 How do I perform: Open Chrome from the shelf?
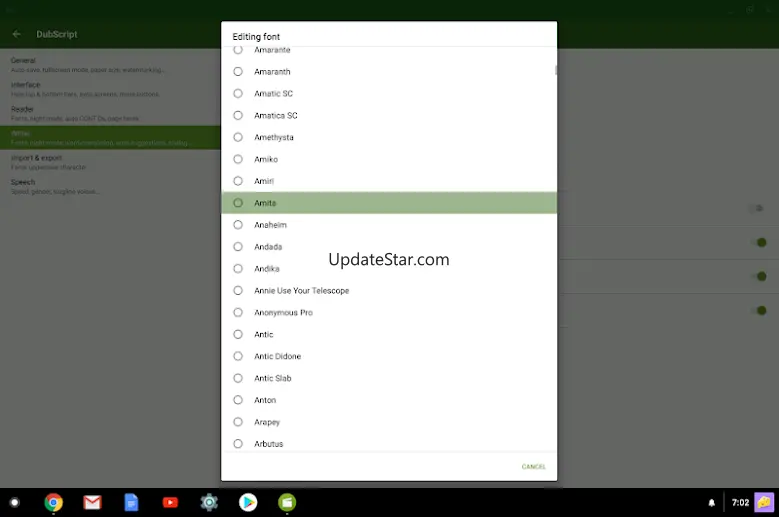(x=54, y=502)
